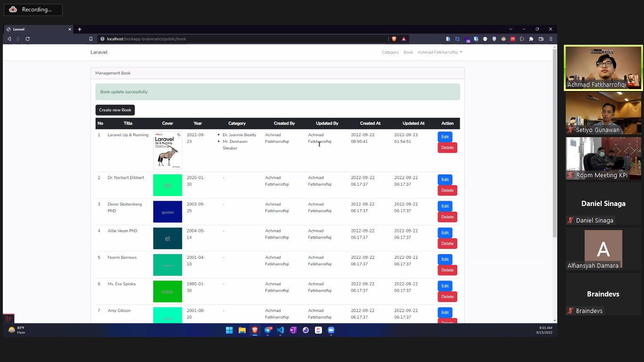Open the tab search chevron in title bar
Viewport: 644px width, 362px height.
511,29
